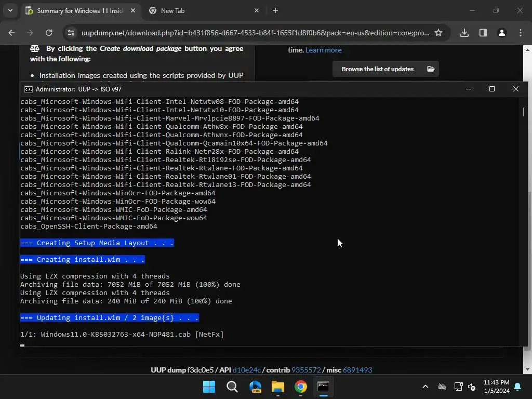Click the address bar URL field
Viewport: 532px width, 399px height.
point(255,33)
